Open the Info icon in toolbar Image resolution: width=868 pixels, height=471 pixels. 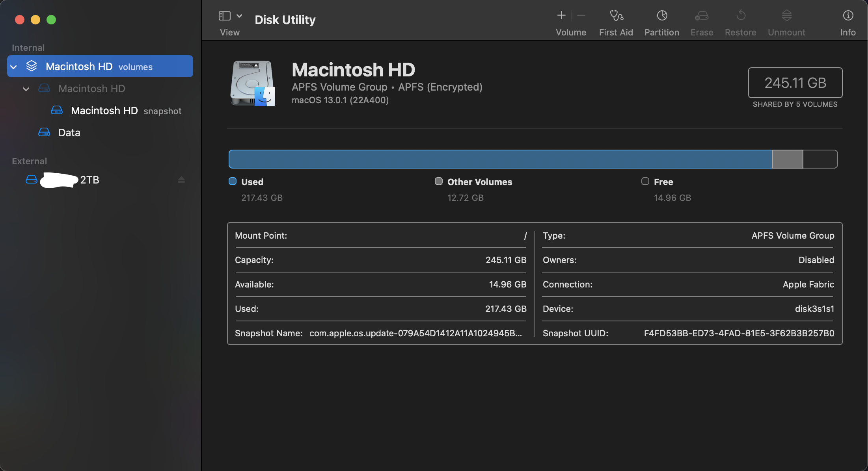coord(848,16)
